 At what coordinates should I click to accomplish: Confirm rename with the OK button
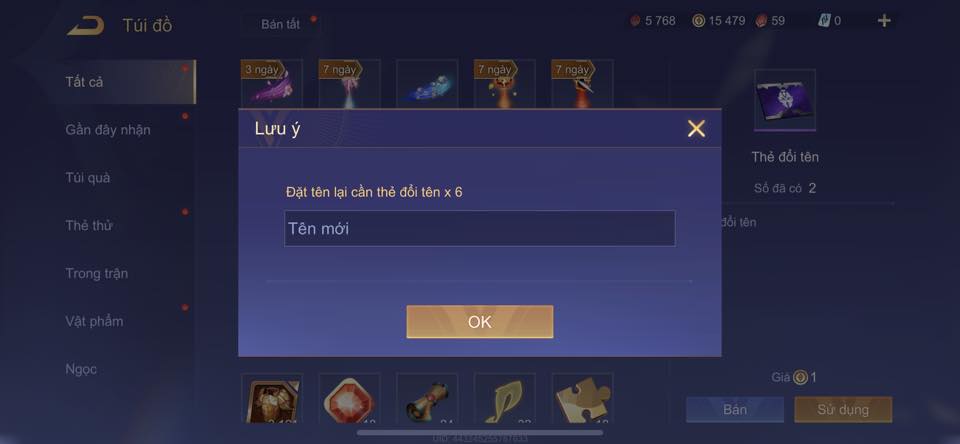point(479,322)
